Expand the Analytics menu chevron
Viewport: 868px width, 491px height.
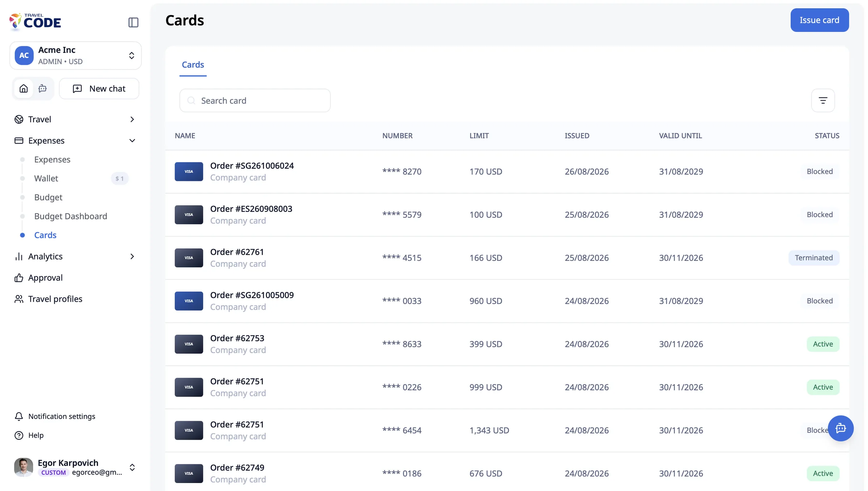point(132,257)
